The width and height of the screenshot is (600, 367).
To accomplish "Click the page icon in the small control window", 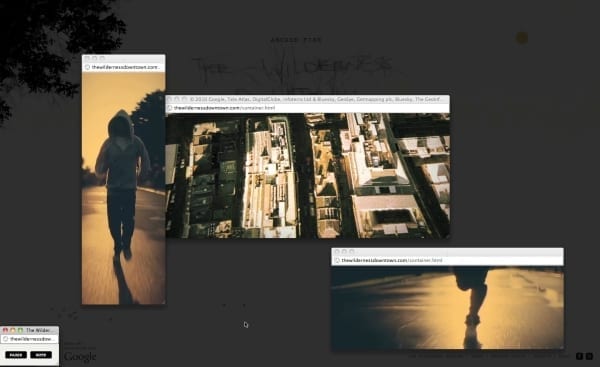I will point(5,339).
